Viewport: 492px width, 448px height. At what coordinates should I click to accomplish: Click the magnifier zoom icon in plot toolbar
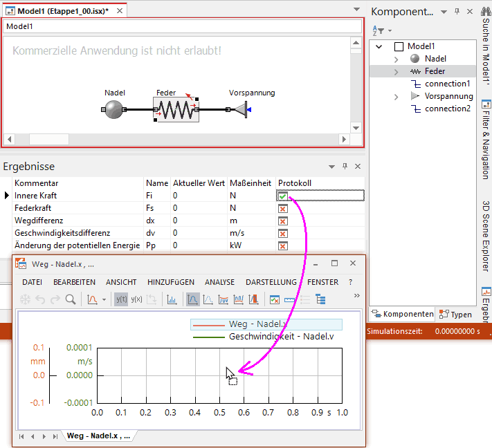pos(70,299)
